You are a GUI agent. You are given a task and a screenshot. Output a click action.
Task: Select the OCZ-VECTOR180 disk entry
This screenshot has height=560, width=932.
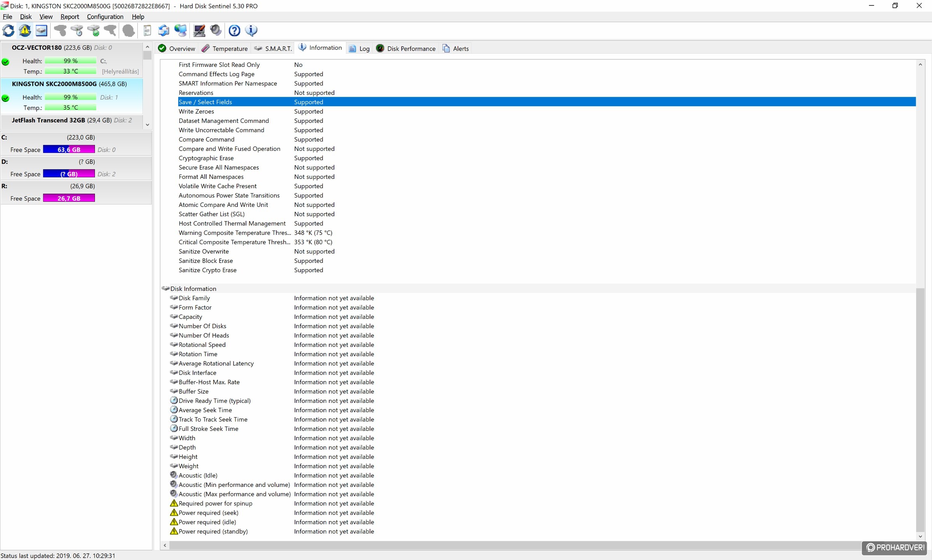click(72, 59)
